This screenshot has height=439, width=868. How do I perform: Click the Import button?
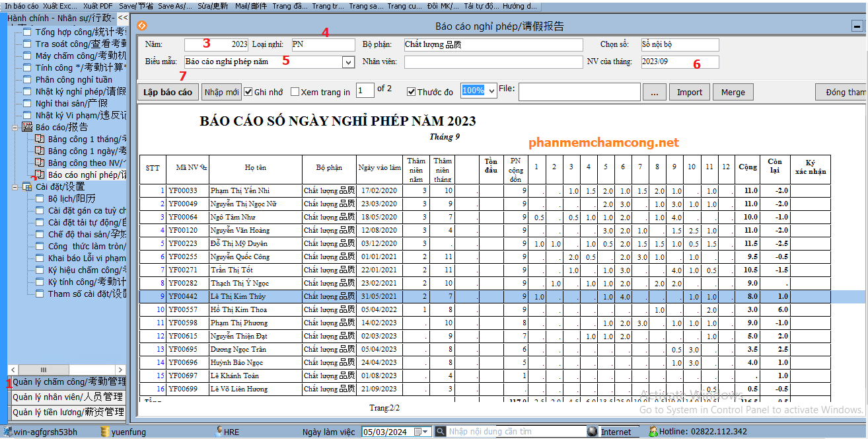[690, 92]
